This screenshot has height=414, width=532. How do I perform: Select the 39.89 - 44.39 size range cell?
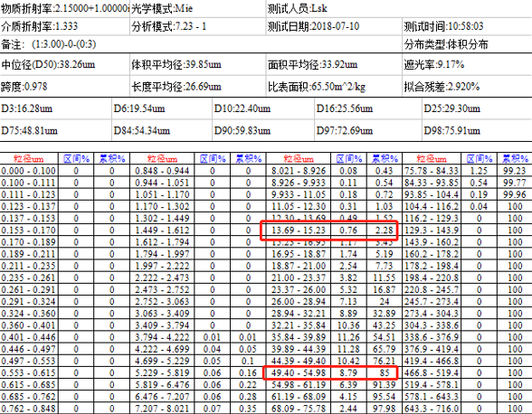[x=299, y=349]
